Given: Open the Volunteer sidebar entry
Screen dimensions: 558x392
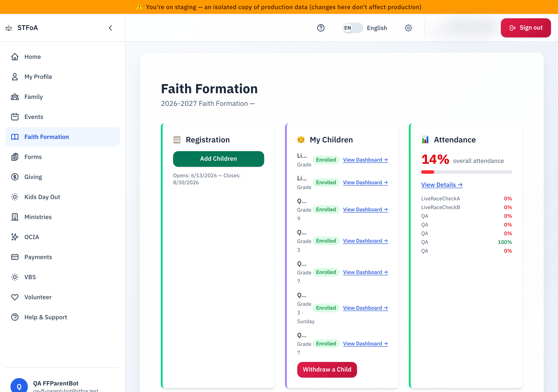Looking at the screenshot, I should (x=63, y=297).
